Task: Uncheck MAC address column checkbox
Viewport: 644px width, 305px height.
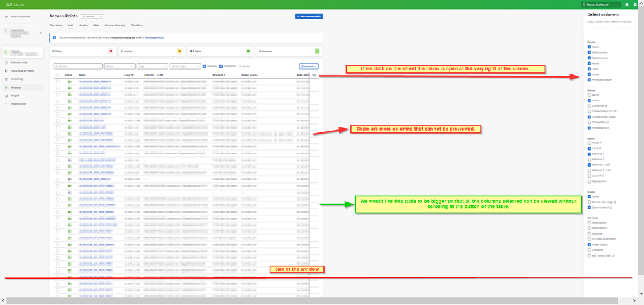Action: click(589, 52)
